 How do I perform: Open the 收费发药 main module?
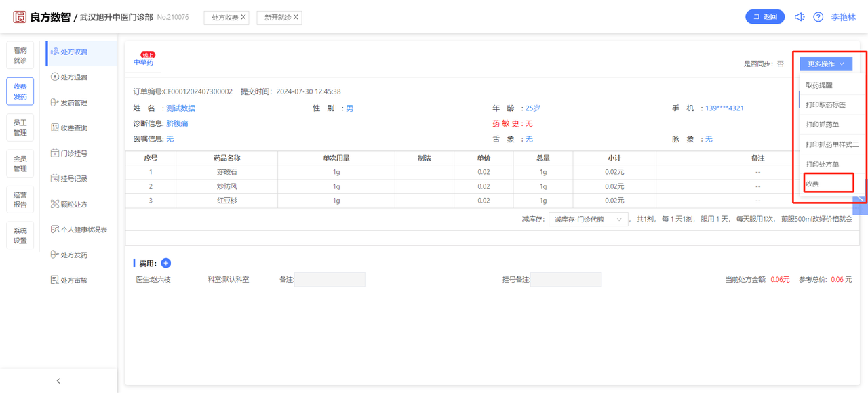(20, 91)
